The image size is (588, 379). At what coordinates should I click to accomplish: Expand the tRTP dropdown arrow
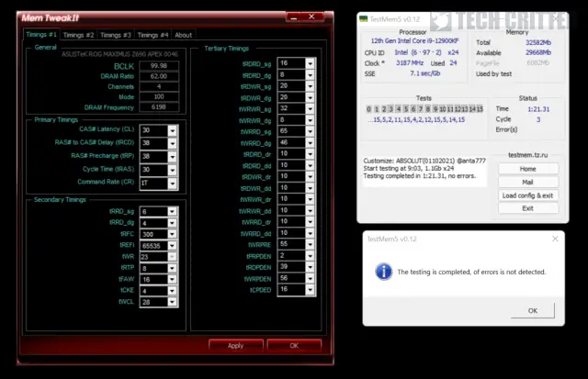point(172,268)
